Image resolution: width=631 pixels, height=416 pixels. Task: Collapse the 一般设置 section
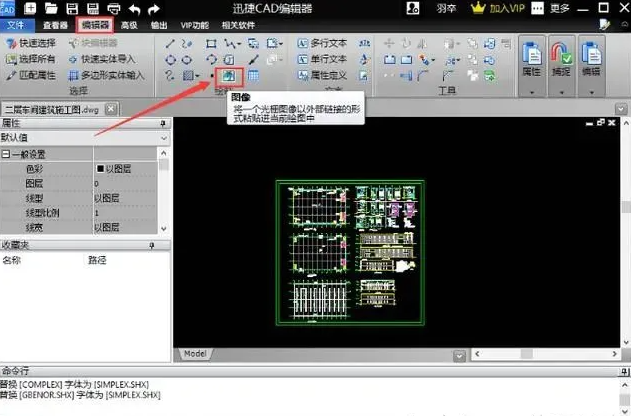[6, 155]
